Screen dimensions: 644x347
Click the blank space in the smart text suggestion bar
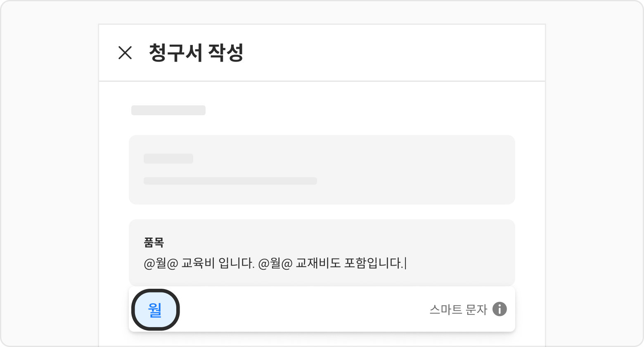[301, 309]
